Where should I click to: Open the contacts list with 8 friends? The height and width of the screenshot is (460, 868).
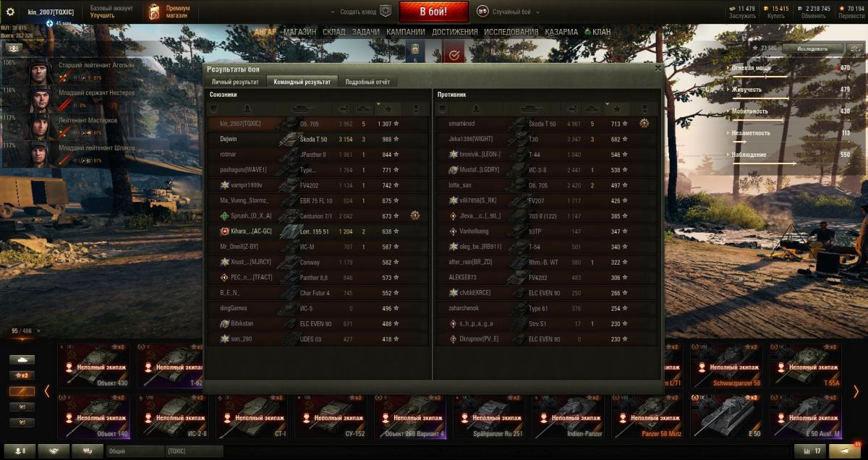pyautogui.click(x=20, y=451)
